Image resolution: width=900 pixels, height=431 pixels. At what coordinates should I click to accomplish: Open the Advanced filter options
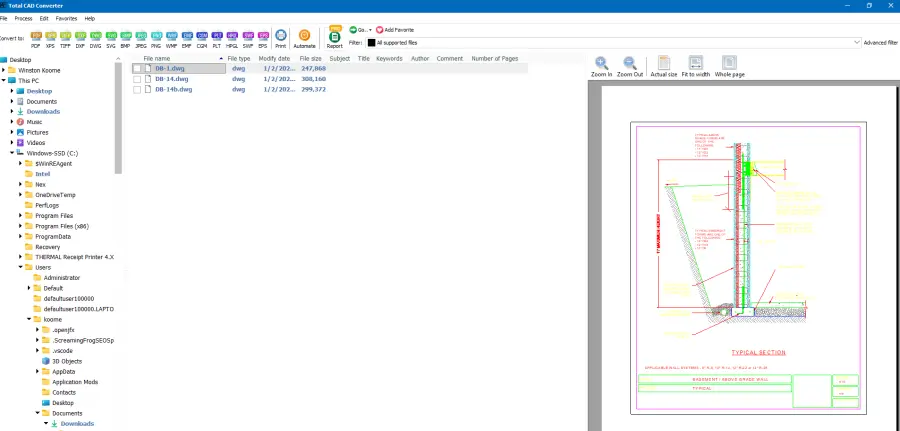tap(880, 42)
